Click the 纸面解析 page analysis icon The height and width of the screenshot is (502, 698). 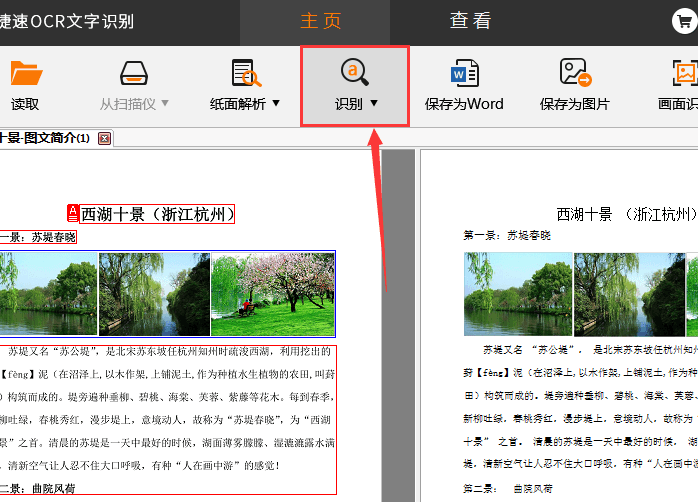coord(245,74)
